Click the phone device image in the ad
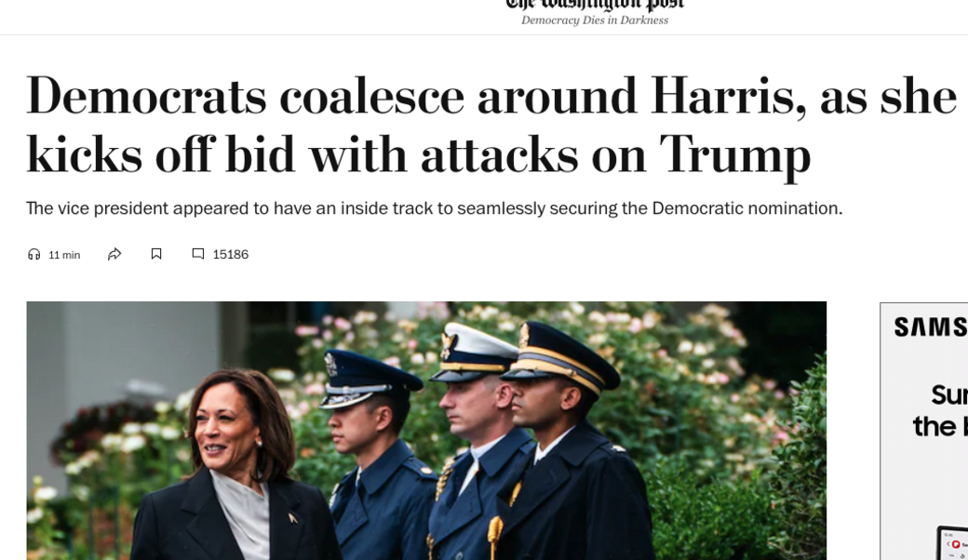This screenshot has width=968, height=560. (952, 542)
